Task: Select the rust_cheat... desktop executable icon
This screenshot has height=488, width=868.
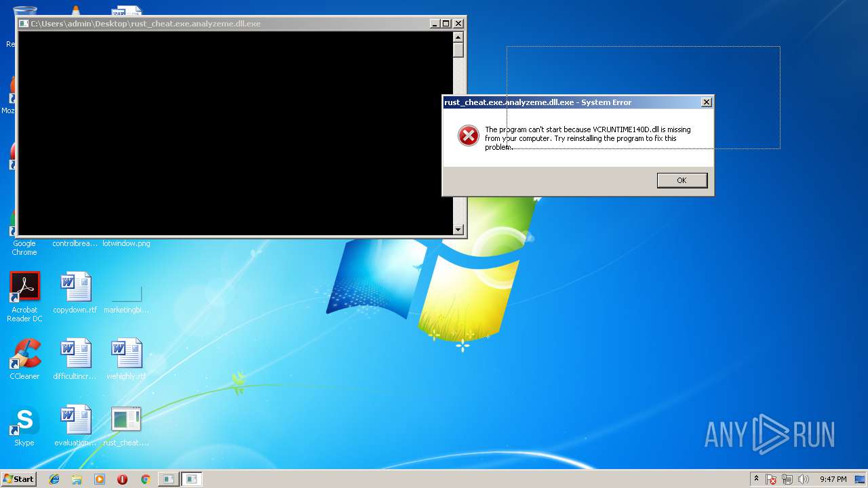Action: (x=126, y=426)
